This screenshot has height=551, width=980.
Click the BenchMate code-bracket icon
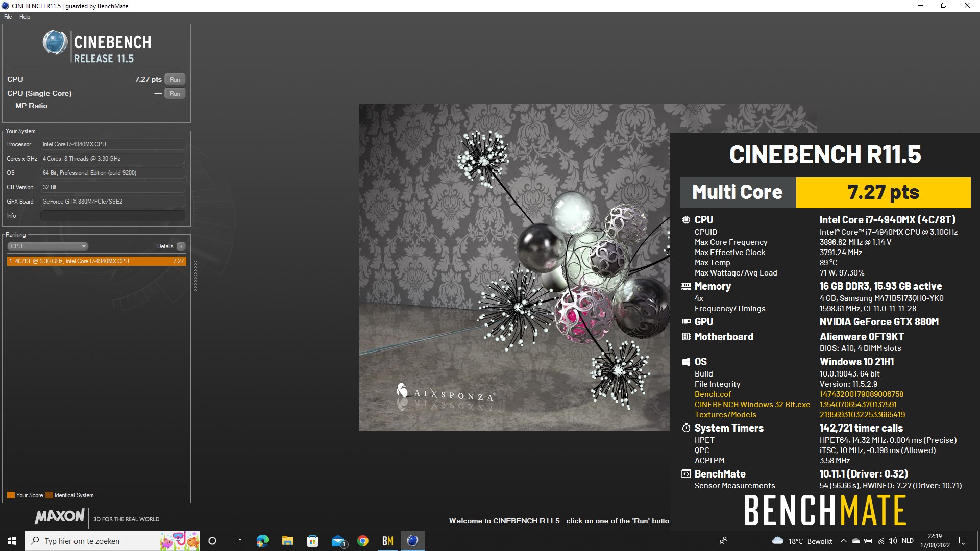click(x=686, y=474)
